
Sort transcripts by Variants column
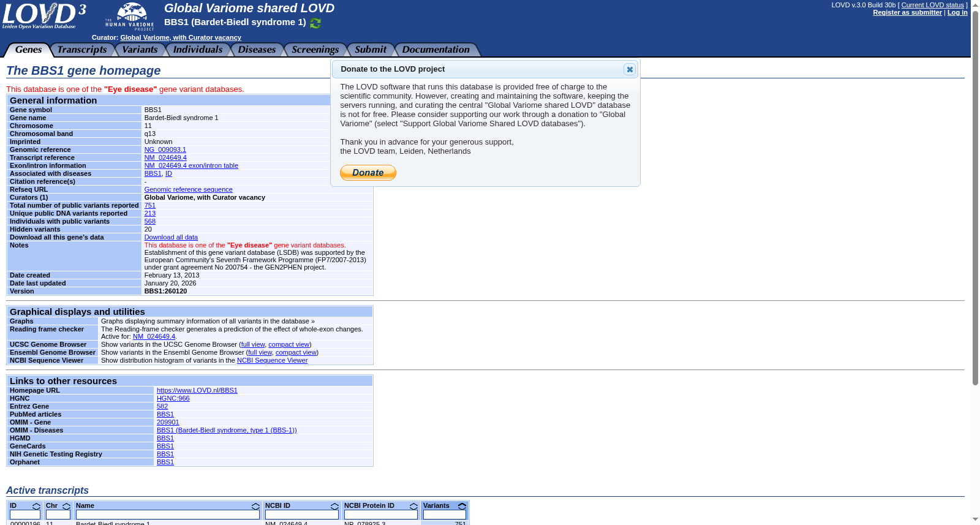462,507
